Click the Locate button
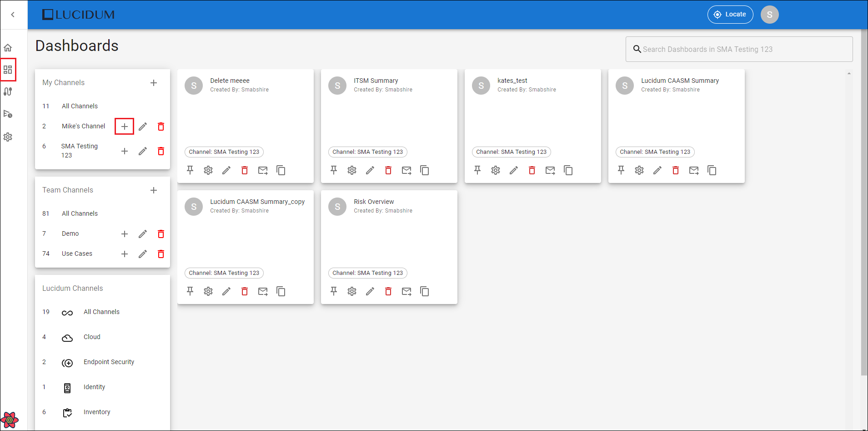Image resolution: width=868 pixels, height=431 pixels. pyautogui.click(x=730, y=15)
